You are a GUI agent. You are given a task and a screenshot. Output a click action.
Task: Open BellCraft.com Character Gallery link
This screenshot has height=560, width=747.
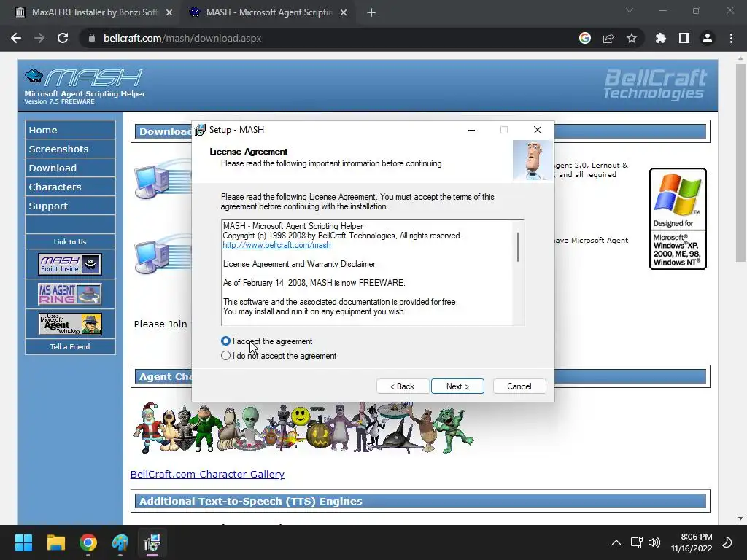click(207, 474)
